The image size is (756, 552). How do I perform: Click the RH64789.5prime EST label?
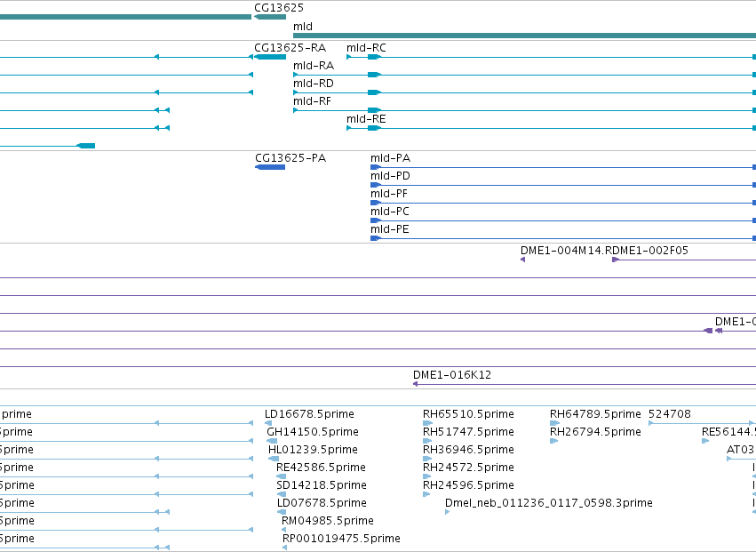tap(595, 414)
